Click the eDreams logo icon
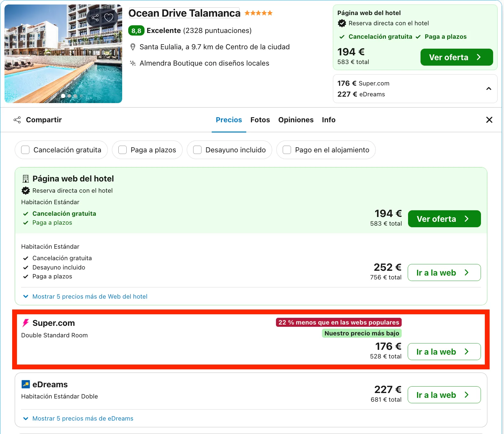 pyautogui.click(x=26, y=384)
